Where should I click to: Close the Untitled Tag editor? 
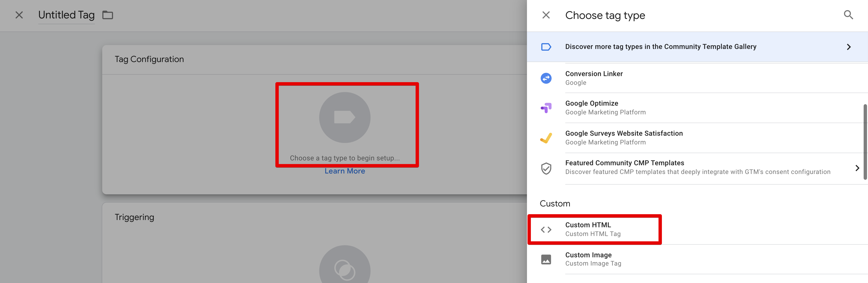pos(19,15)
